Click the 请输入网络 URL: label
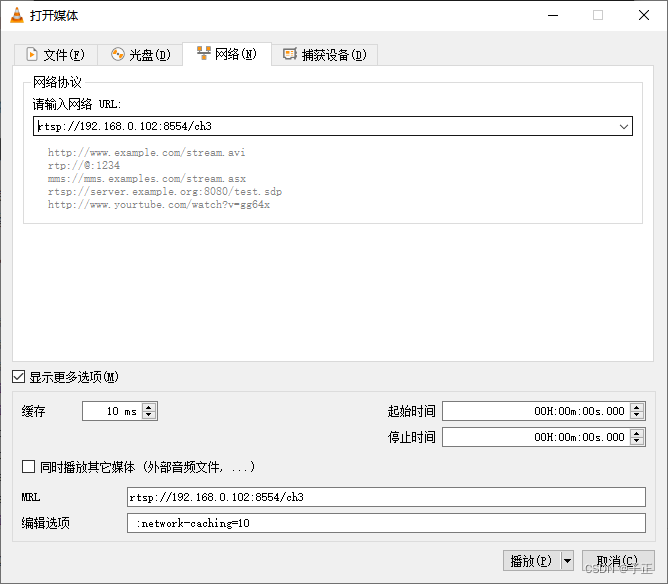 (x=77, y=104)
